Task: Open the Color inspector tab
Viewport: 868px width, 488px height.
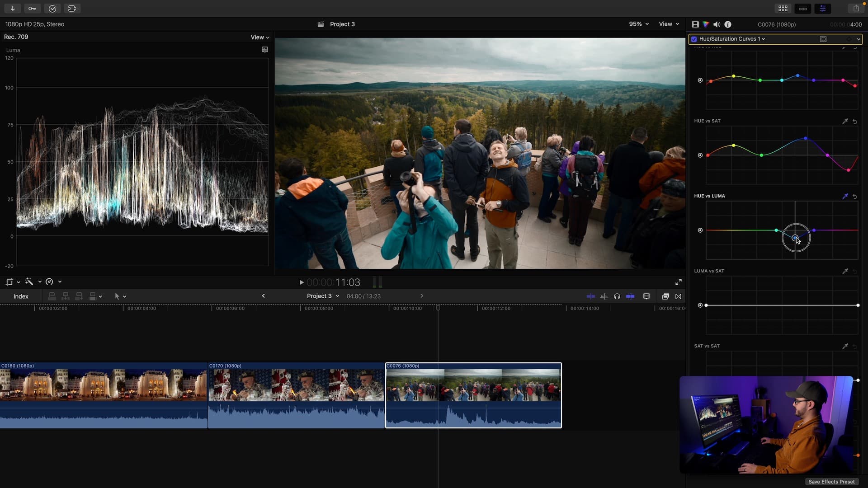Action: point(706,24)
